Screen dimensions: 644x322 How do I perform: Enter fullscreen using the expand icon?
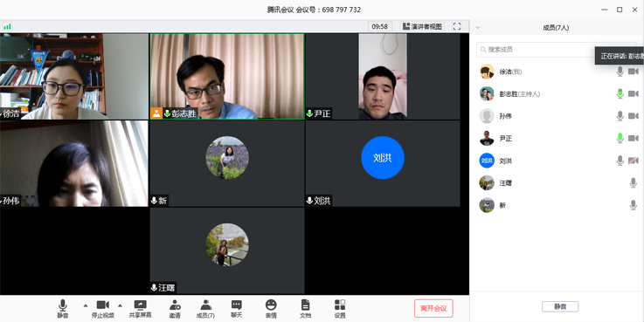click(x=457, y=26)
